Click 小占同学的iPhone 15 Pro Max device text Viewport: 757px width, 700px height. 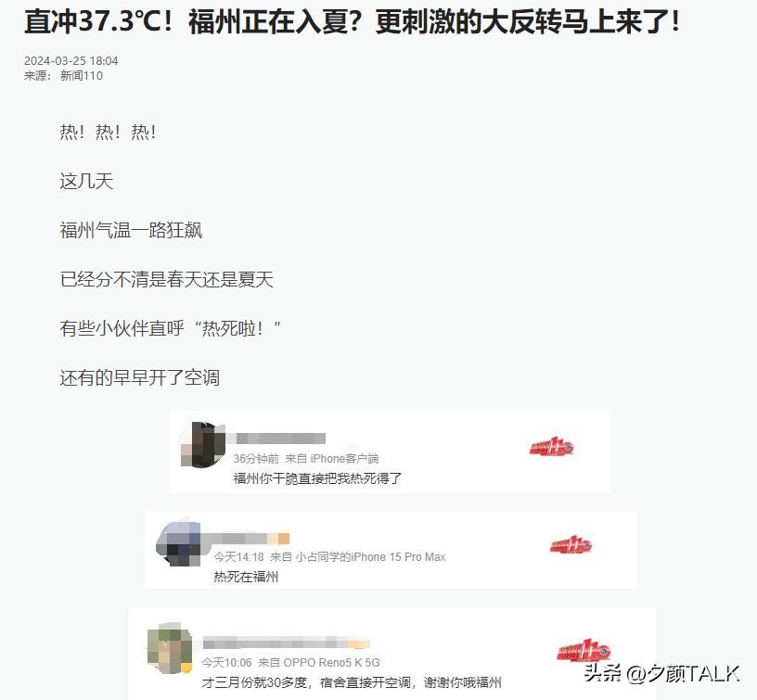click(x=371, y=556)
